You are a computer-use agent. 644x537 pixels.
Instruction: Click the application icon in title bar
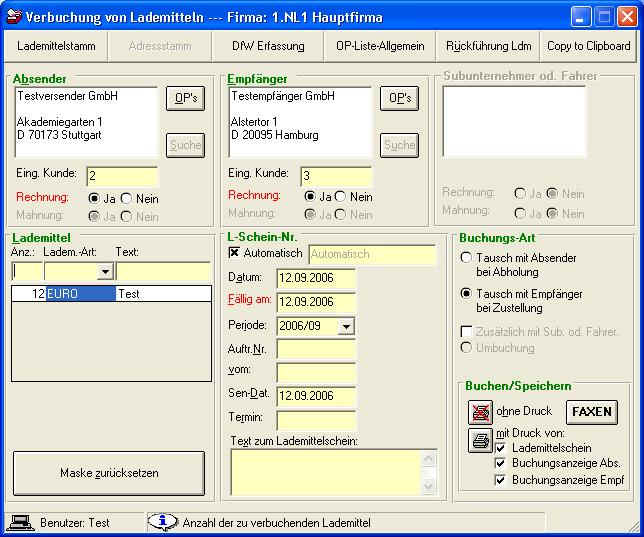[13, 17]
